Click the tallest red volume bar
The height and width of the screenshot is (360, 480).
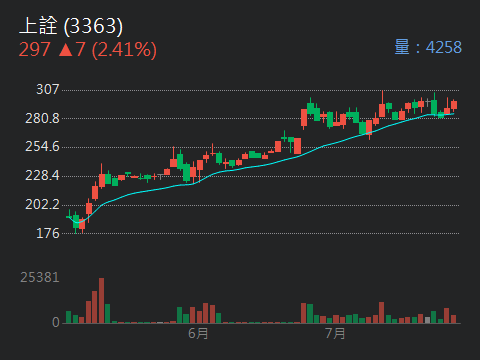(x=101, y=301)
